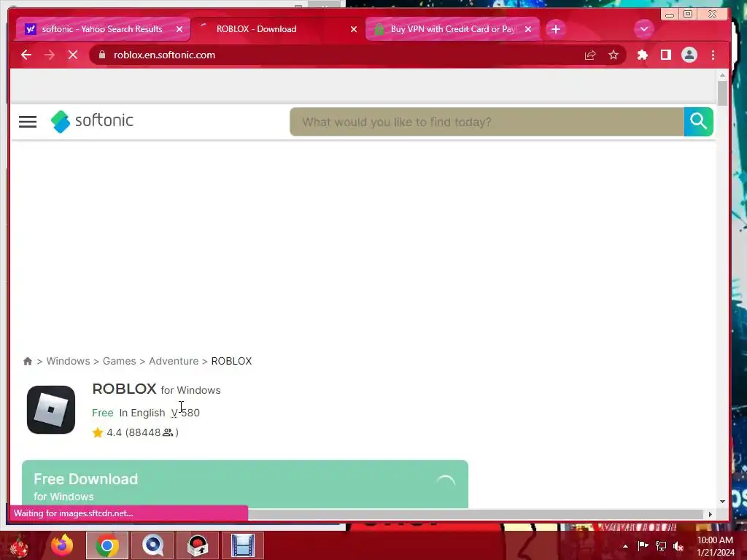Screen dimensions: 747x560
Task: Click the ROBLOX breadcrumb text
Action: click(x=231, y=361)
